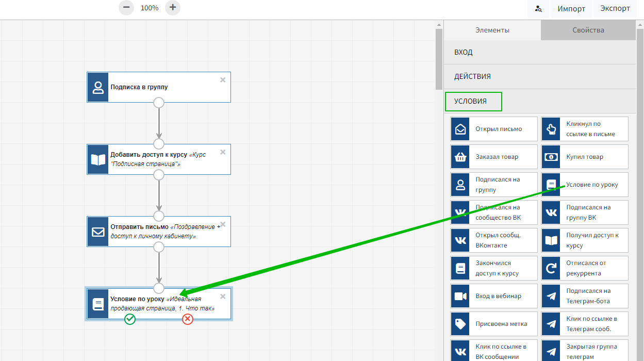Click the zoom in plus button
Viewport: 644px width, 361px height.
tap(173, 8)
